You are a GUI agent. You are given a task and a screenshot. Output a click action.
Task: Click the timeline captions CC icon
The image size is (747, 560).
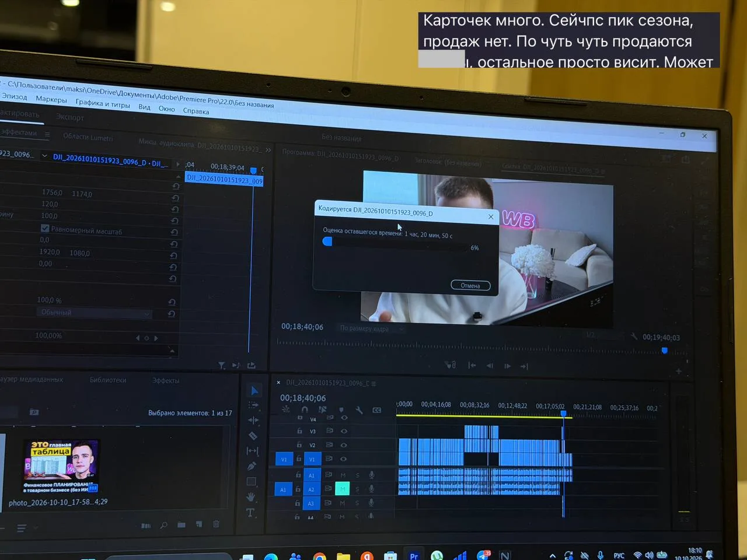click(x=377, y=410)
